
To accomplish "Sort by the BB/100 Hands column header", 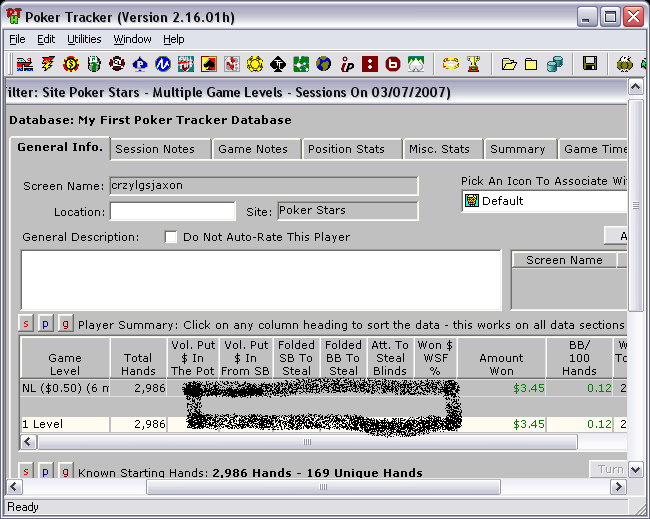I will (579, 358).
